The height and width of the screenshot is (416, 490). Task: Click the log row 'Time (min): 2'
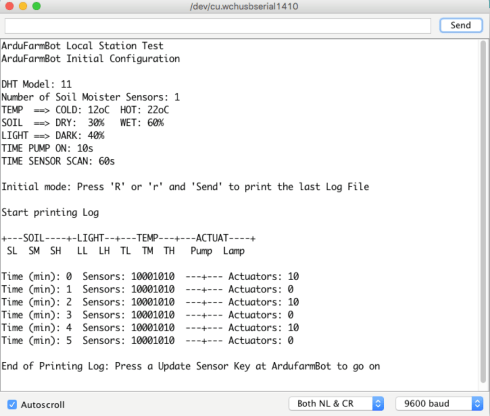pyautogui.click(x=150, y=302)
